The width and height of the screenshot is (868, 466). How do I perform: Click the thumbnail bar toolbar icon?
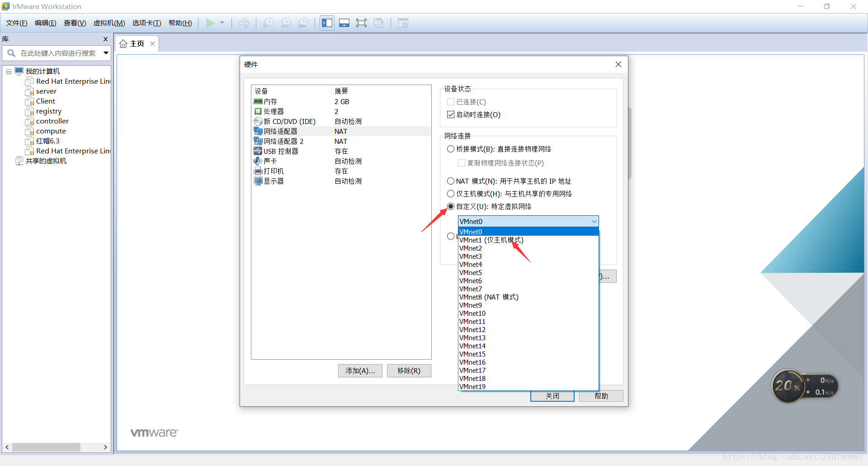(344, 23)
